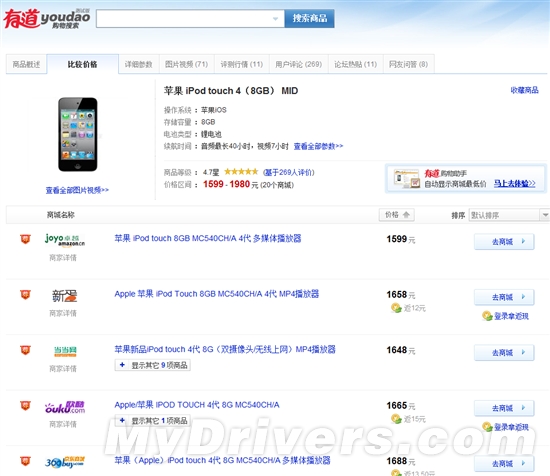550x476 pixels.
Task: Switch to the 用户评论 (269) tab
Action: pyautogui.click(x=299, y=64)
